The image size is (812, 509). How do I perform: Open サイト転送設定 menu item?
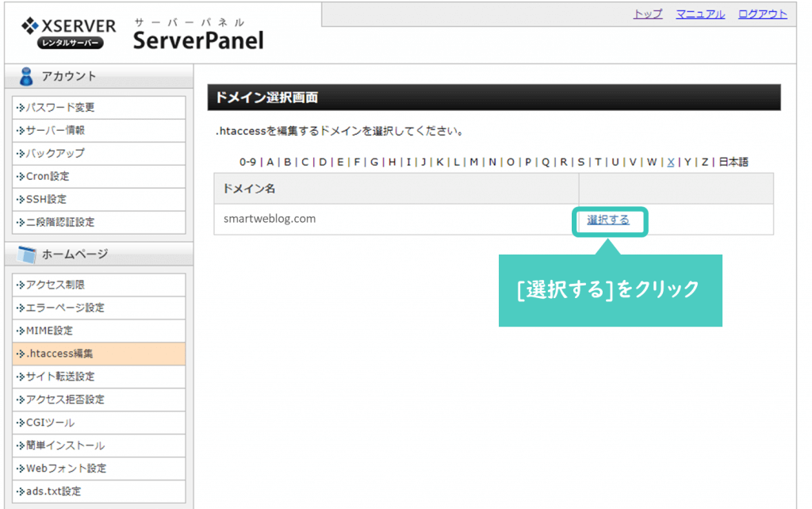pyautogui.click(x=99, y=377)
